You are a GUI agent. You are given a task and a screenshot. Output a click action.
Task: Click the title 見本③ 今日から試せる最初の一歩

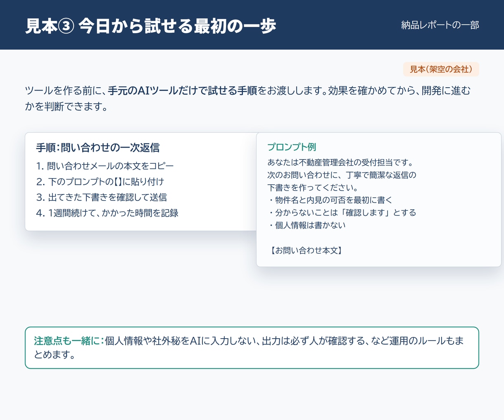click(150, 26)
